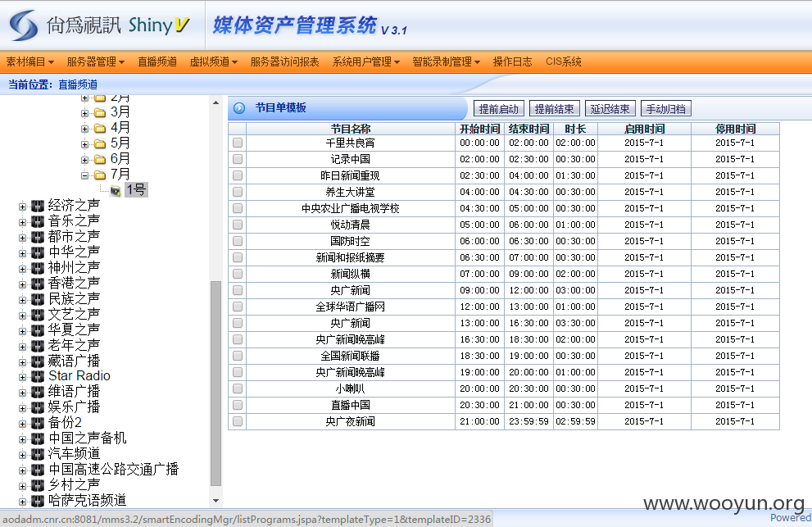Click the ShinyV logo icon
The height and width of the screenshot is (527, 812).
24,25
